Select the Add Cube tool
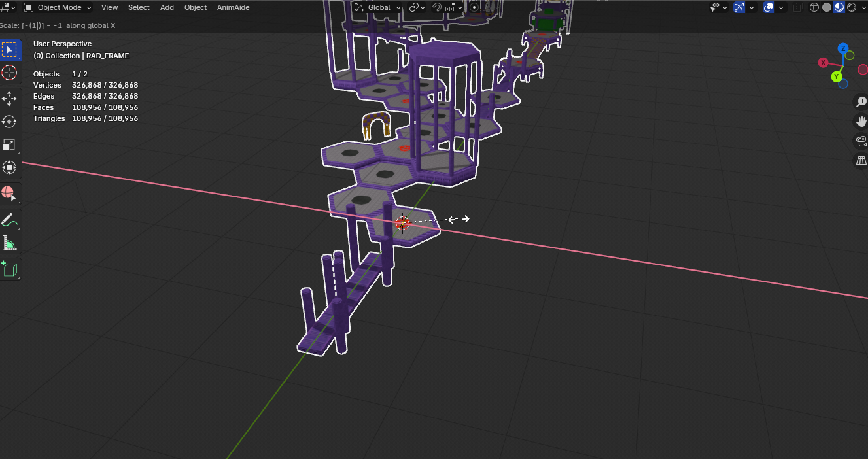Image resolution: width=868 pixels, height=459 pixels. [10, 269]
